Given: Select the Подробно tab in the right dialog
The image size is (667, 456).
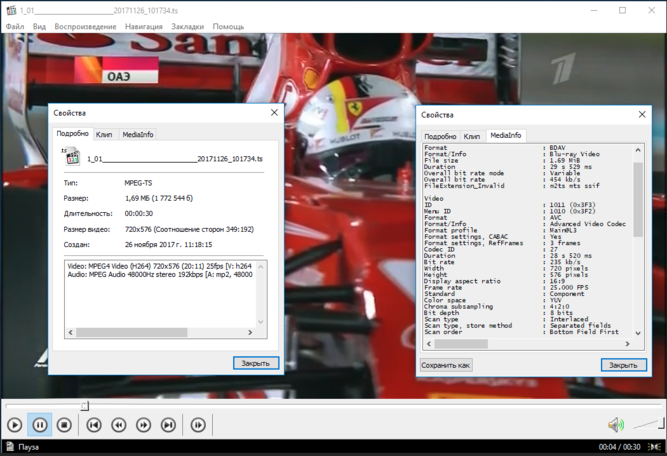Looking at the screenshot, I should [x=440, y=135].
